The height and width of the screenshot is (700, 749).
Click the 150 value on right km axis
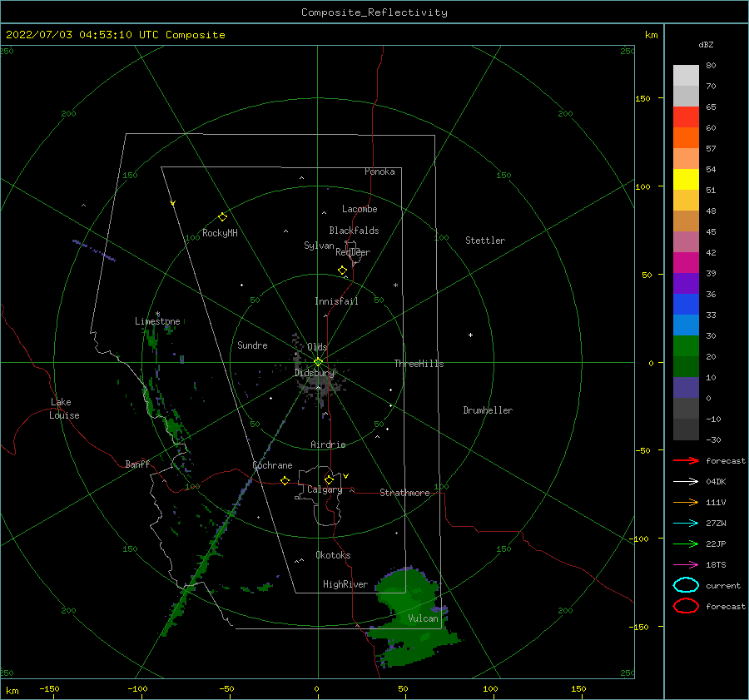click(x=642, y=98)
